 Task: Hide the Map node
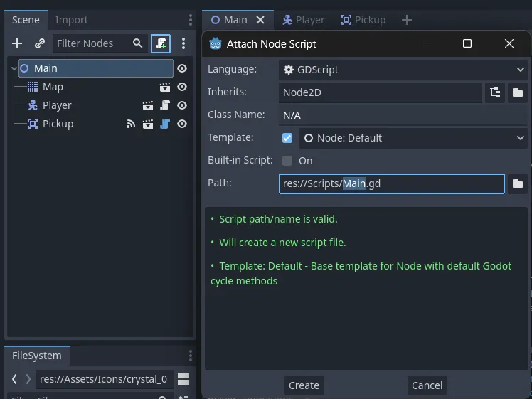[182, 87]
